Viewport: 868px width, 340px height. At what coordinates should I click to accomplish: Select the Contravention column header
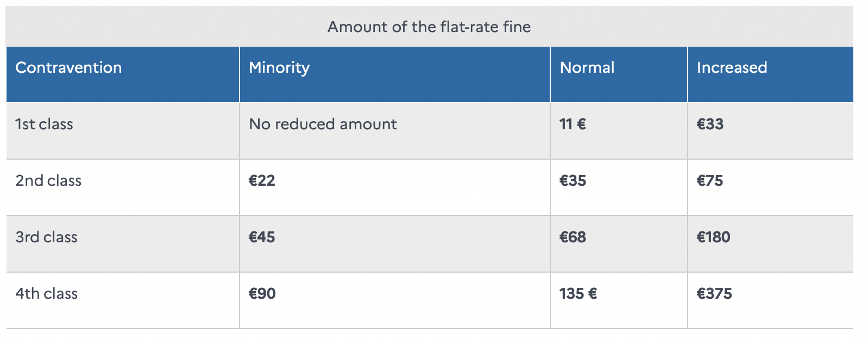tap(68, 67)
